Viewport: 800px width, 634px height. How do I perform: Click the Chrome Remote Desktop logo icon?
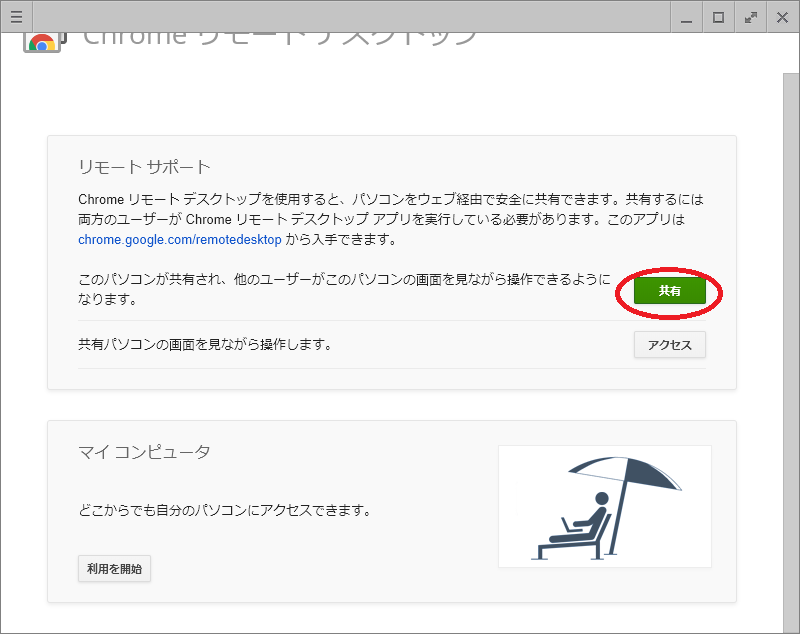click(45, 42)
